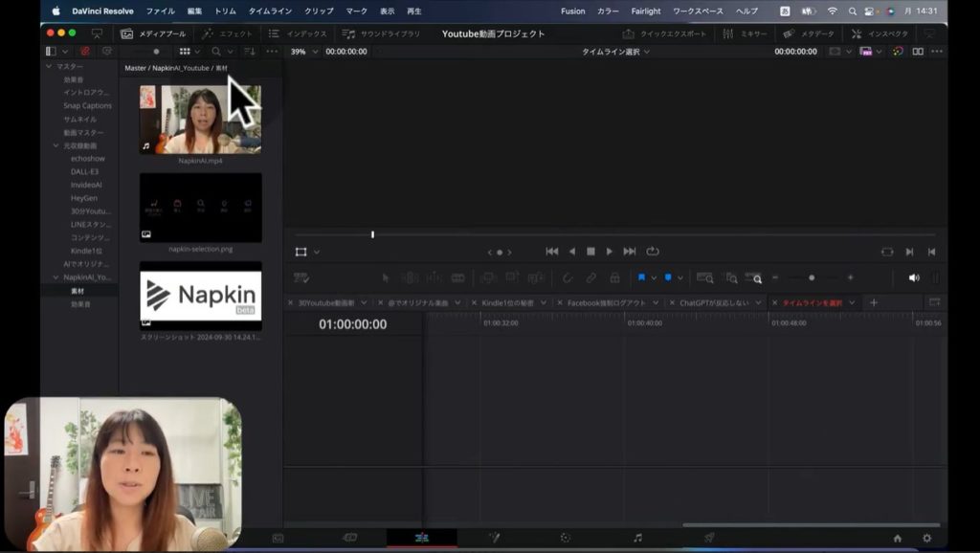Click the Edit page icon at bottom

click(x=421, y=538)
